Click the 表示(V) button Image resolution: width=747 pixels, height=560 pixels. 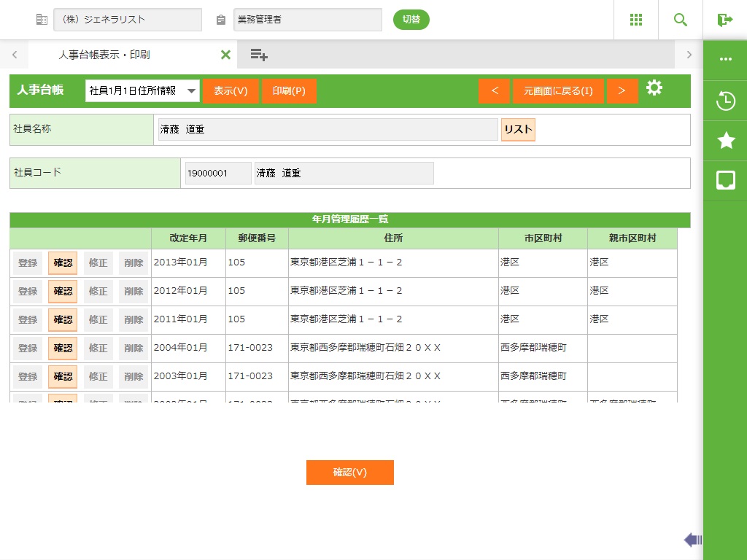pyautogui.click(x=231, y=91)
